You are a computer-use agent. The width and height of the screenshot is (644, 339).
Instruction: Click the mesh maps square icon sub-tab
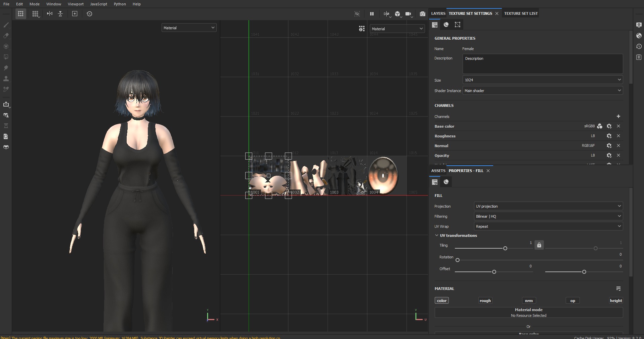tap(458, 25)
